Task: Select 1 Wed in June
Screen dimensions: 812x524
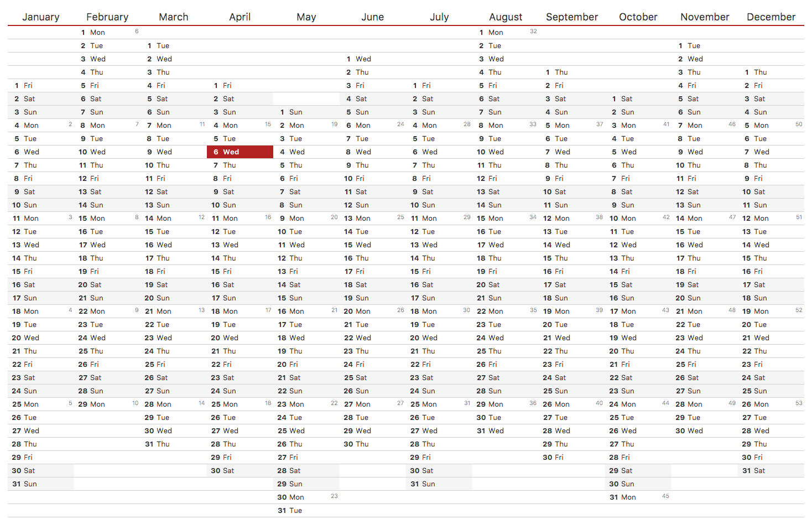Action: (373, 59)
